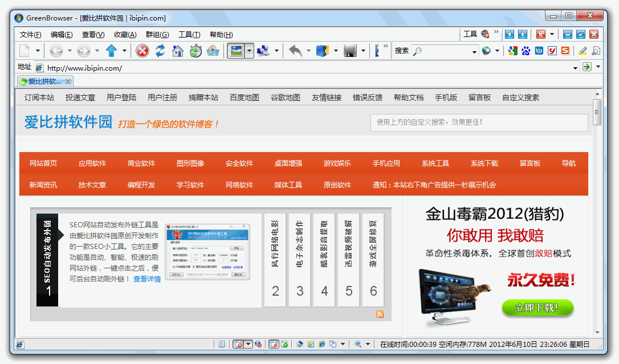Click the blue and yellow box icon
This screenshot has height=364, width=619.
323,51
